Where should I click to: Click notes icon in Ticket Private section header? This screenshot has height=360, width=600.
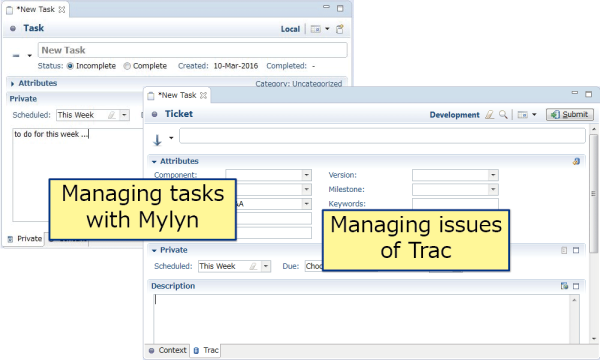click(564, 250)
